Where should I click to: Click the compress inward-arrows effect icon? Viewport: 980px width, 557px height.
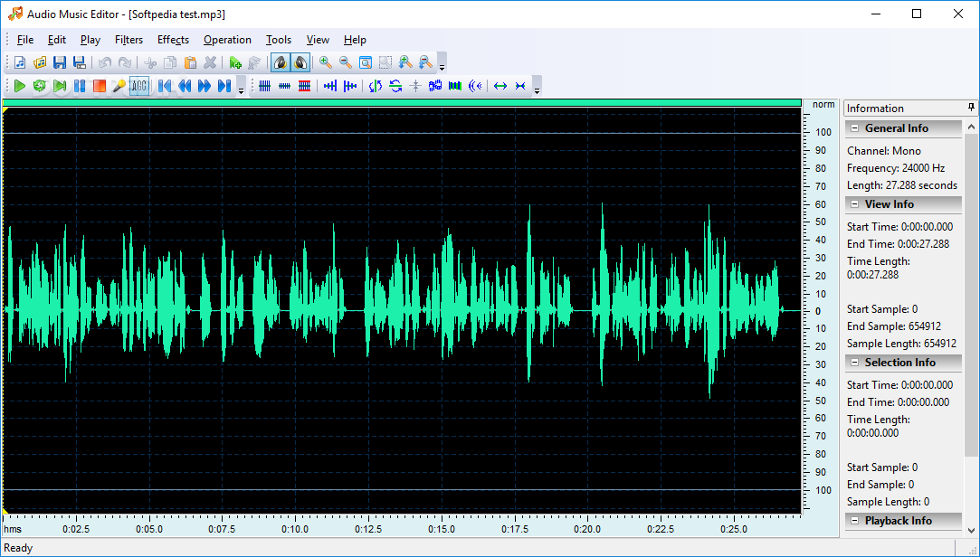click(520, 86)
